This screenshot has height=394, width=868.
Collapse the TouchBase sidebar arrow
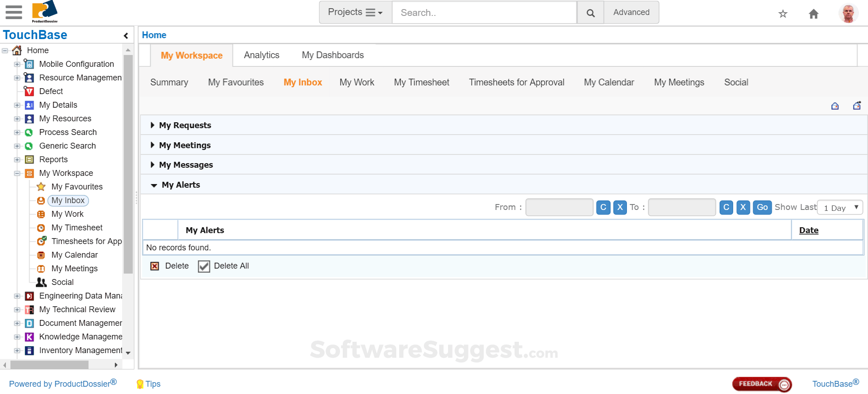pyautogui.click(x=126, y=35)
